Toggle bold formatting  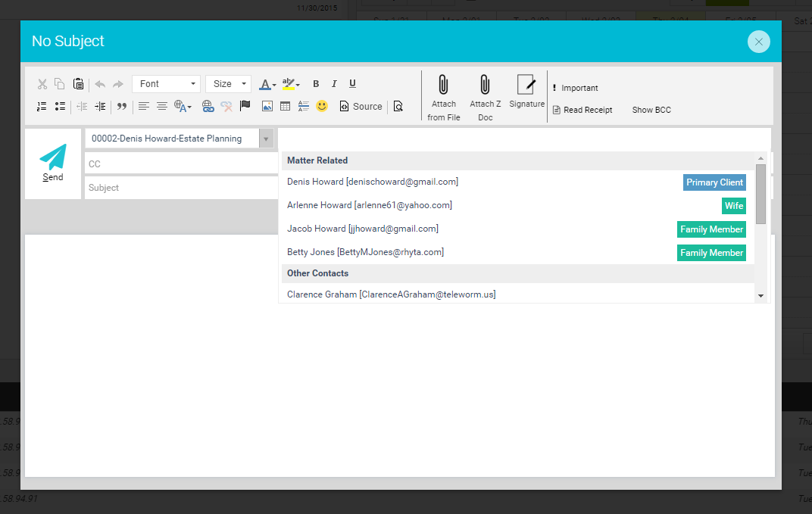click(x=316, y=84)
